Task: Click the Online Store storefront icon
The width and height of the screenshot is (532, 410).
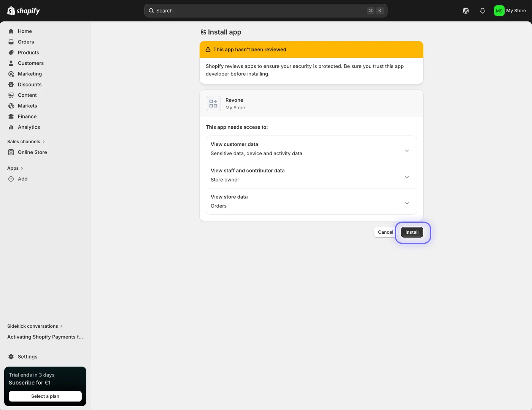Action: click(x=11, y=152)
